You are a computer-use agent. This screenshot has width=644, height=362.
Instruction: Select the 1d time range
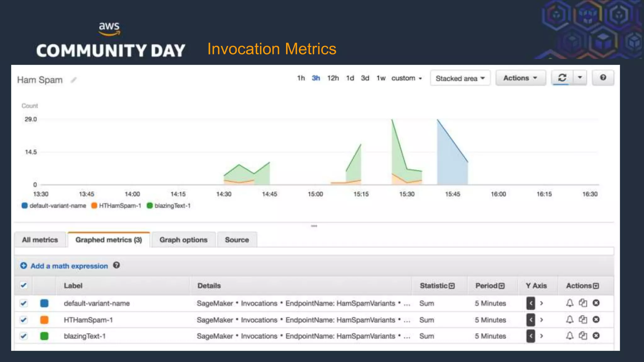(x=350, y=78)
